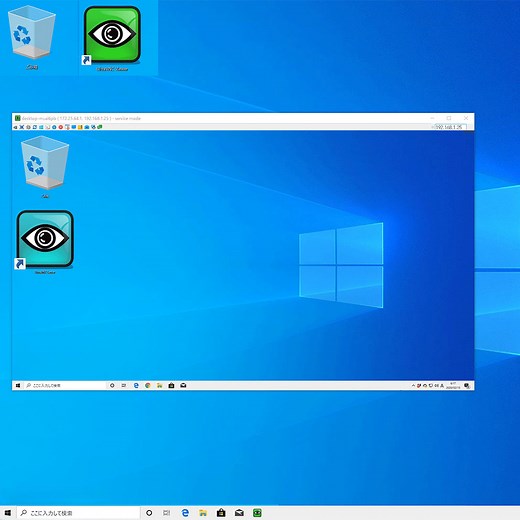The width and height of the screenshot is (520, 520).
Task: Open Mail on the remote taskbar
Action: point(183,385)
